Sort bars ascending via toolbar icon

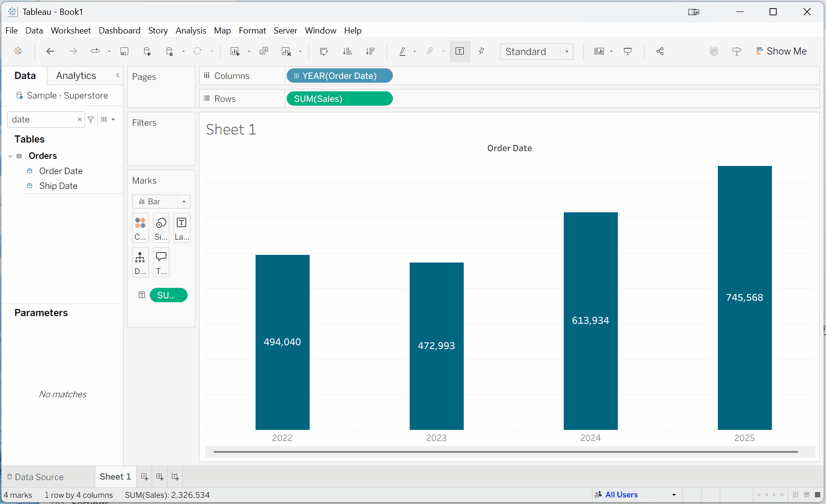tap(347, 51)
